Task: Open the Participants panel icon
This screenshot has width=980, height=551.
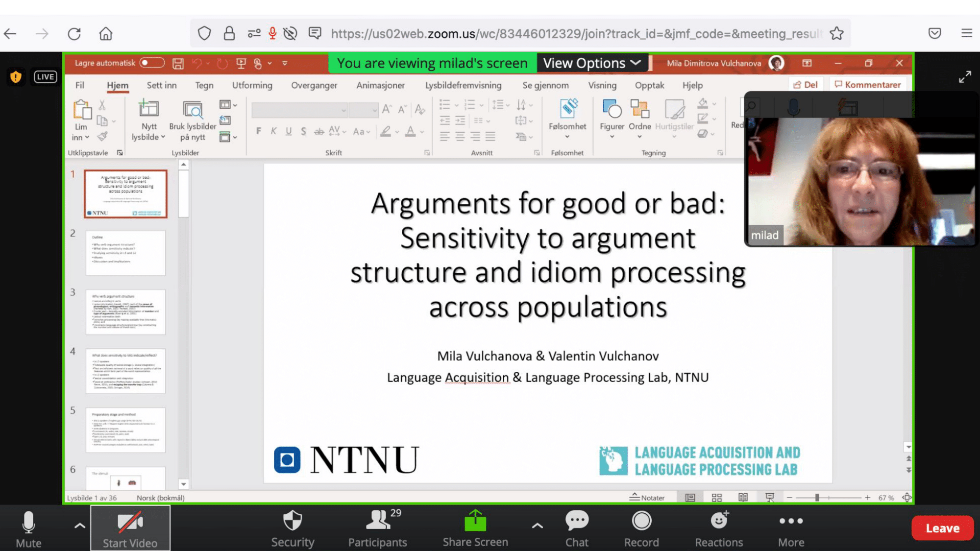Action: 377,521
